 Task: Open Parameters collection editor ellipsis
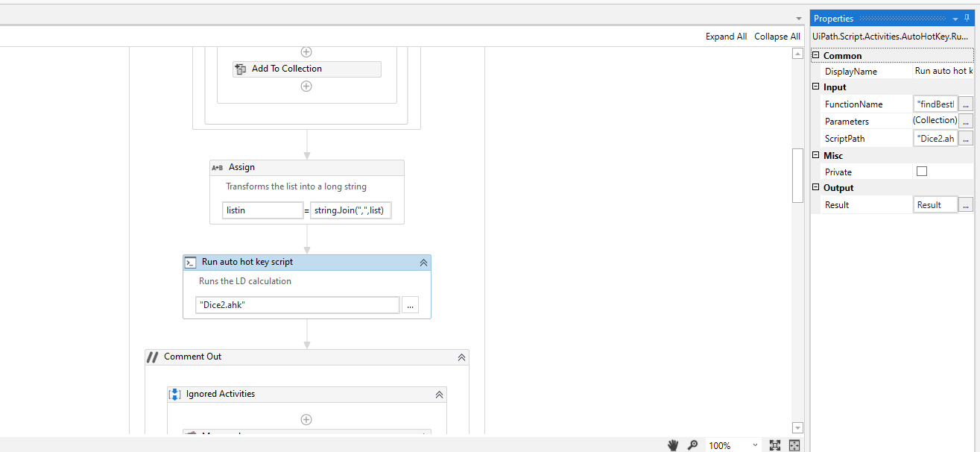click(966, 121)
